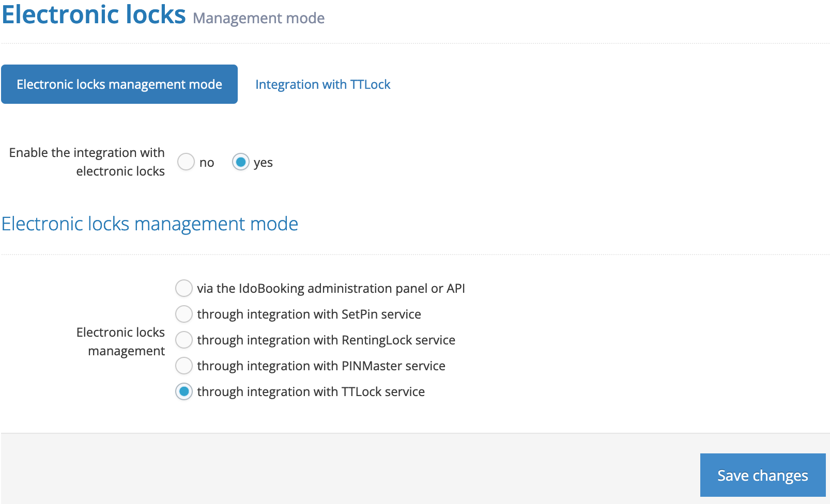
Task: Click the 'Electronic locks' page title
Action: (94, 14)
